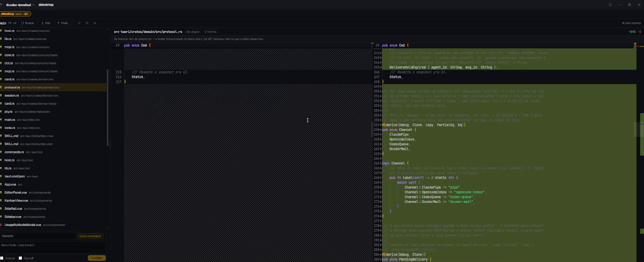
Task: Click the modified status icon beside host.rs core/src
Action: click(x=1, y=31)
